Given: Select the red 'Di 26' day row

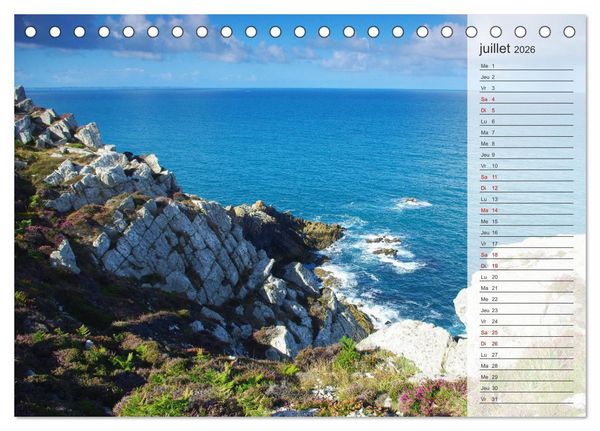Looking at the screenshot, I should (527, 343).
